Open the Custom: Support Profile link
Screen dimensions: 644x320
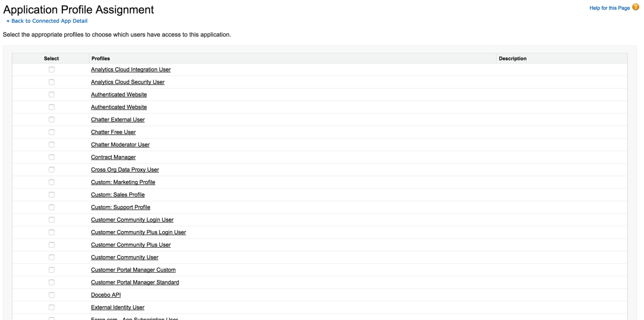coord(120,208)
